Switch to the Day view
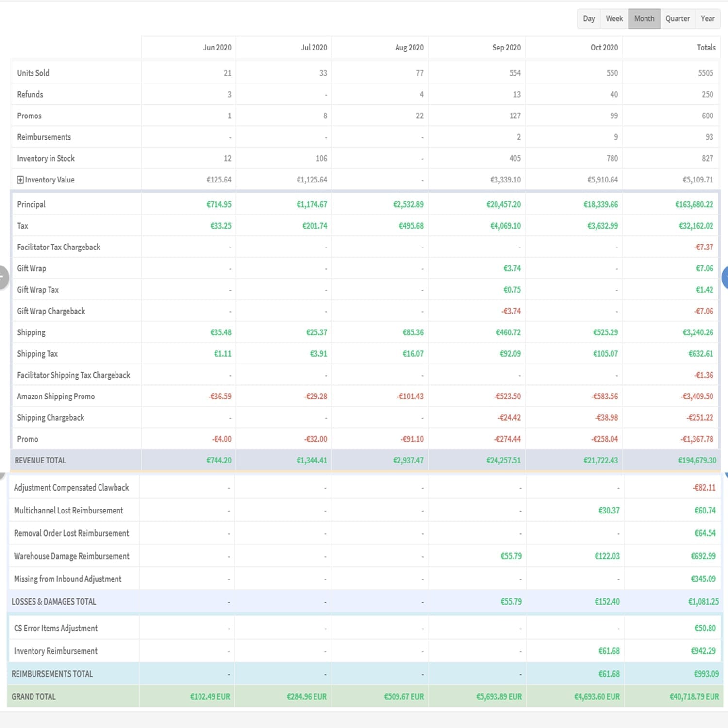 tap(589, 19)
